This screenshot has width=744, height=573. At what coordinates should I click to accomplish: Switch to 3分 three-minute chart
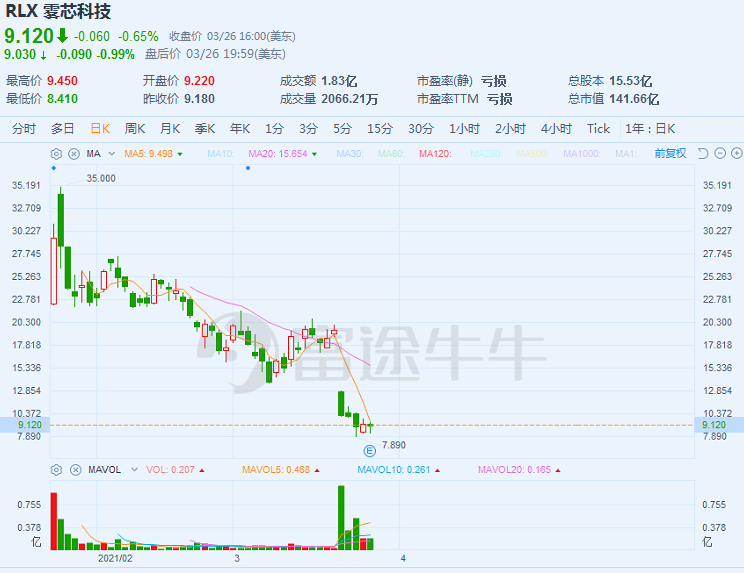(308, 129)
